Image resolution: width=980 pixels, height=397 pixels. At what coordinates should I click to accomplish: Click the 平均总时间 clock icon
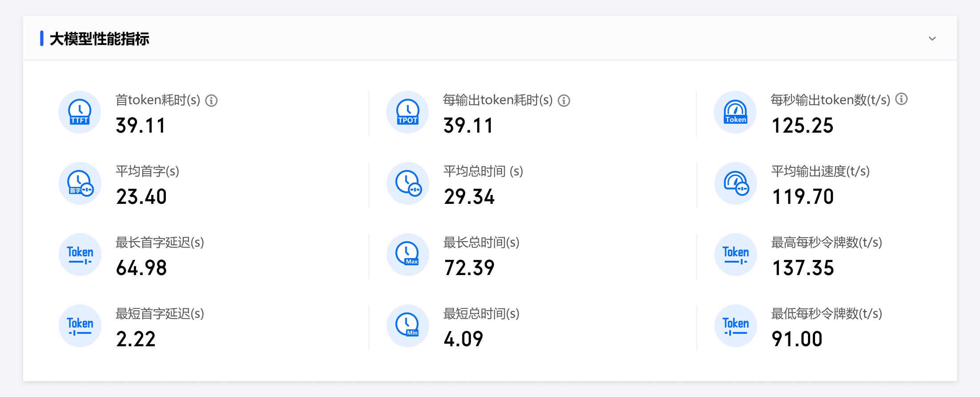pyautogui.click(x=408, y=183)
